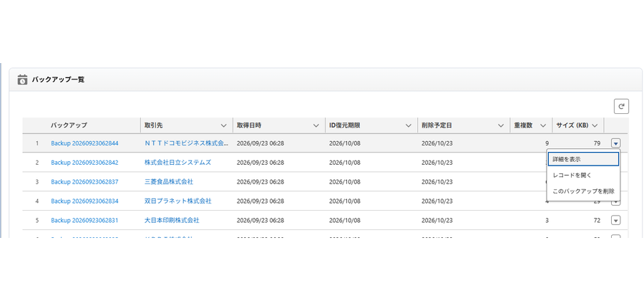The height and width of the screenshot is (301, 644).
Task: Open 取得日時 column header dropdown
Action: (316, 125)
